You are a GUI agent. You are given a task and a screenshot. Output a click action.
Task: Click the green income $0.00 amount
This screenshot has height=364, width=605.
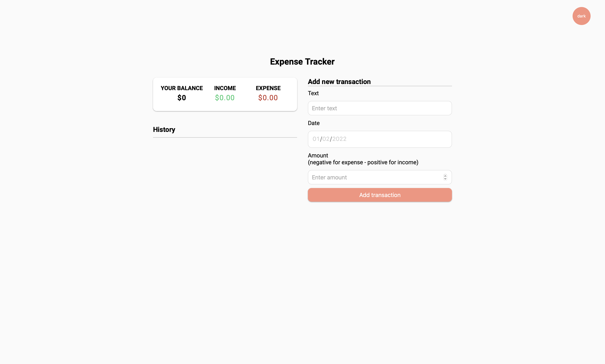coord(225,98)
